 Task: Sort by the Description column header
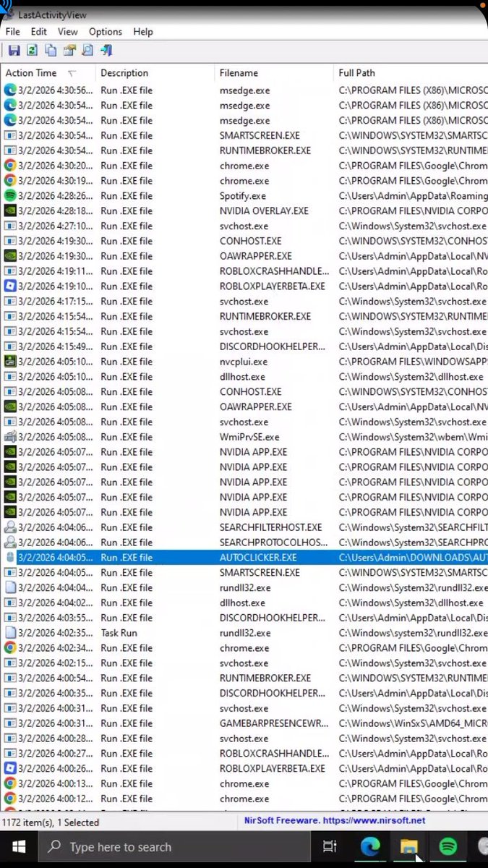point(155,73)
